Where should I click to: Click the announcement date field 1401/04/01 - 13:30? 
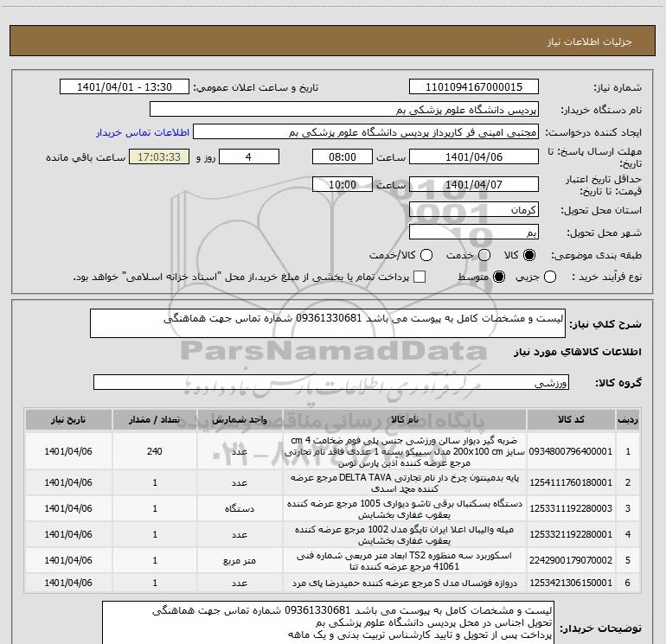click(125, 87)
